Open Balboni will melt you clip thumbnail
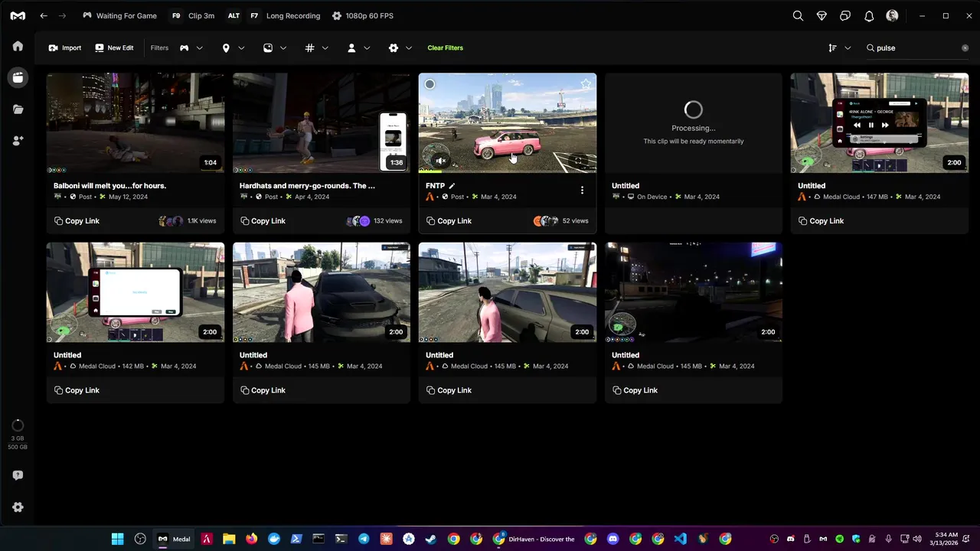 tap(136, 123)
